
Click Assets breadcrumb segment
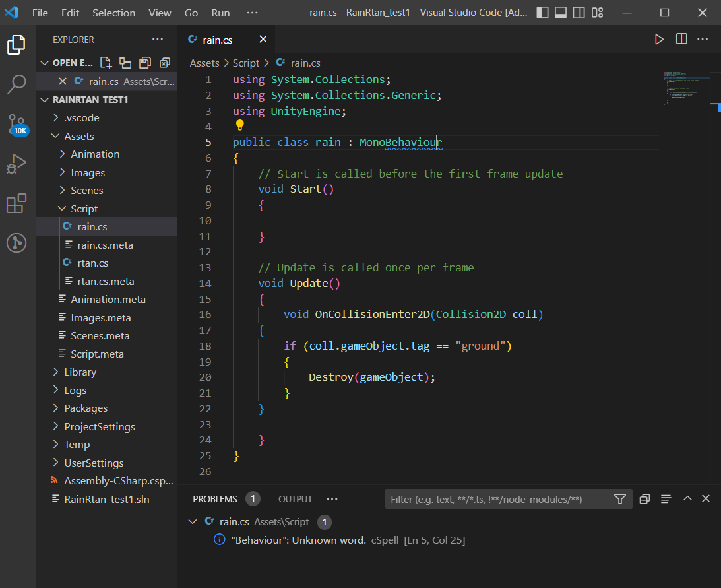click(204, 63)
